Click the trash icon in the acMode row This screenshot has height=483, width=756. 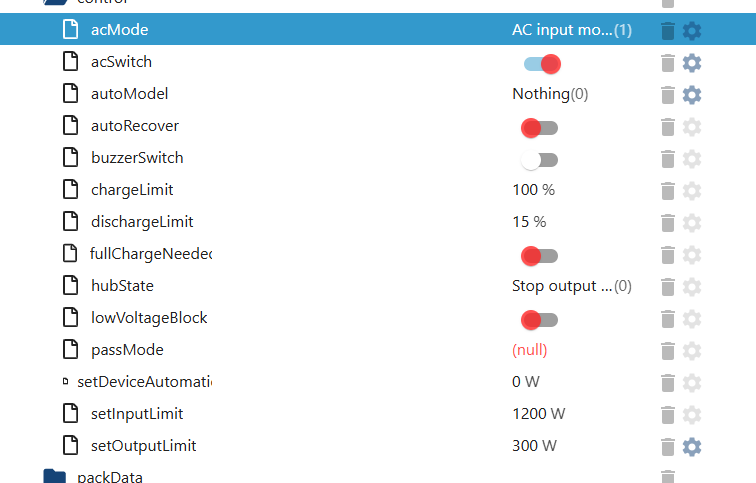[668, 30]
